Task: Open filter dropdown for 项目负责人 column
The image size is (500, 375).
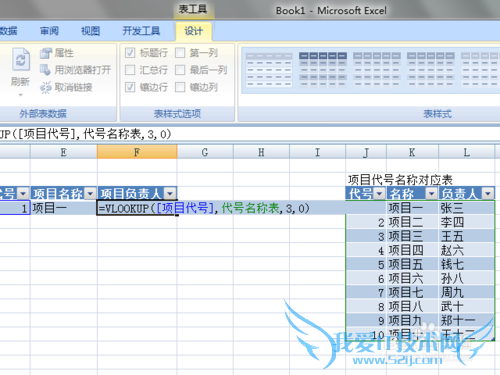Action: pyautogui.click(x=170, y=193)
